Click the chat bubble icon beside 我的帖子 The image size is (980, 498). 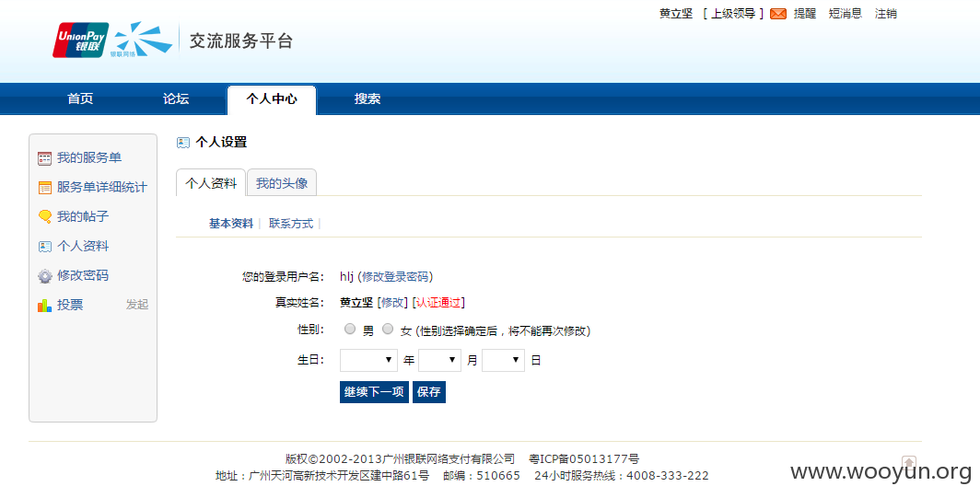point(44,217)
